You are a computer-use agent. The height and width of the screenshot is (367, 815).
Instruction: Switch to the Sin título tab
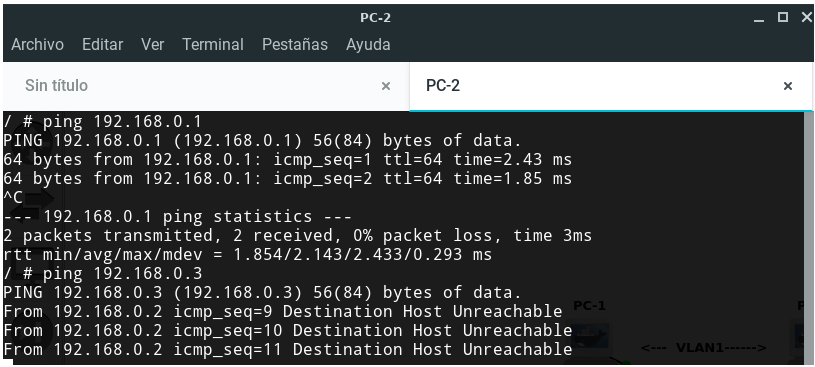(206, 86)
